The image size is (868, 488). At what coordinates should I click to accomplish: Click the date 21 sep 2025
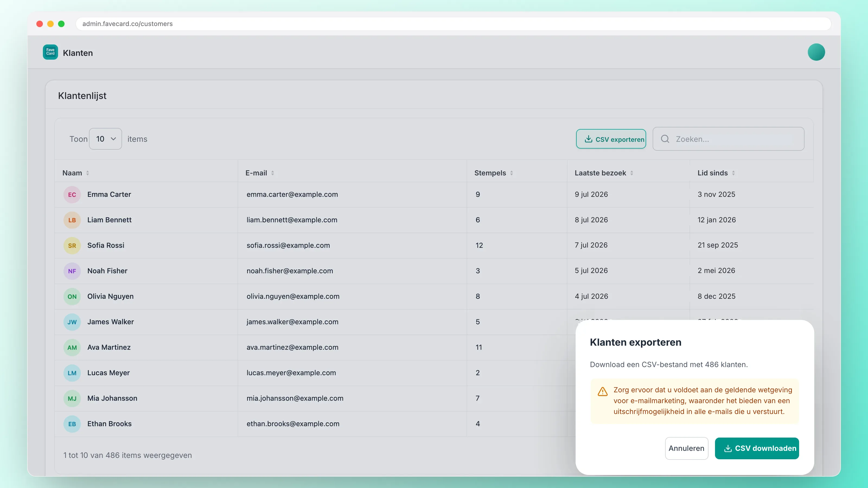(x=718, y=245)
